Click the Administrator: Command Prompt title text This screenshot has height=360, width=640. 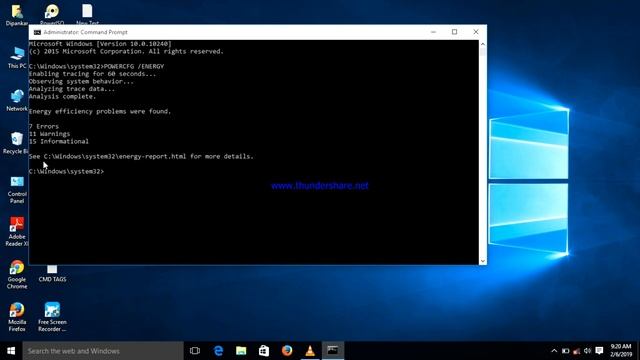tap(85, 32)
